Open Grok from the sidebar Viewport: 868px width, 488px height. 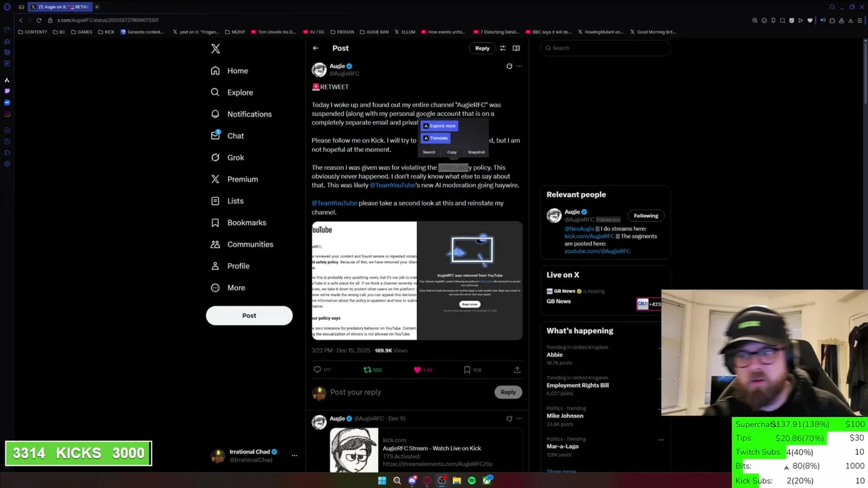(227, 157)
